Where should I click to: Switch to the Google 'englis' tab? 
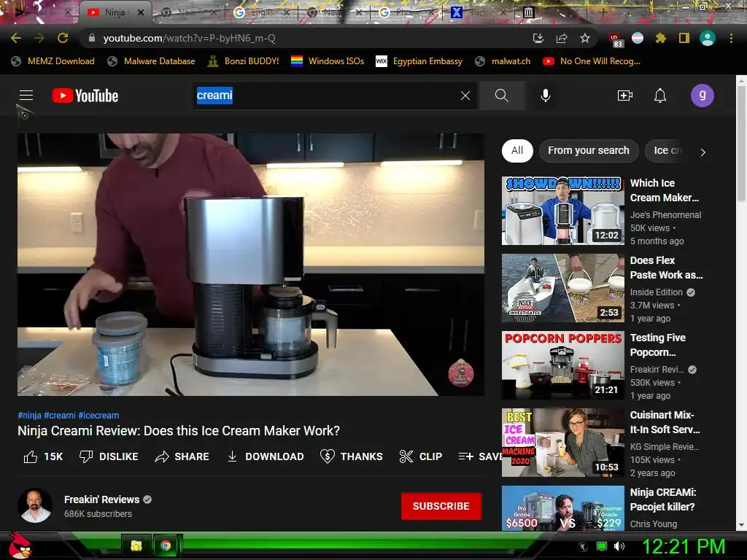(x=261, y=12)
